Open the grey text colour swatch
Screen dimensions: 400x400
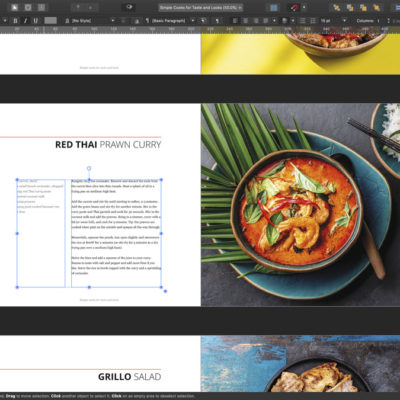click(50, 21)
